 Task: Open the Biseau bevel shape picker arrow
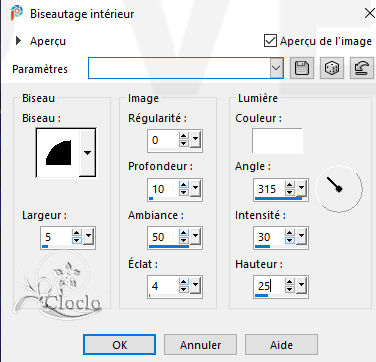87,153
